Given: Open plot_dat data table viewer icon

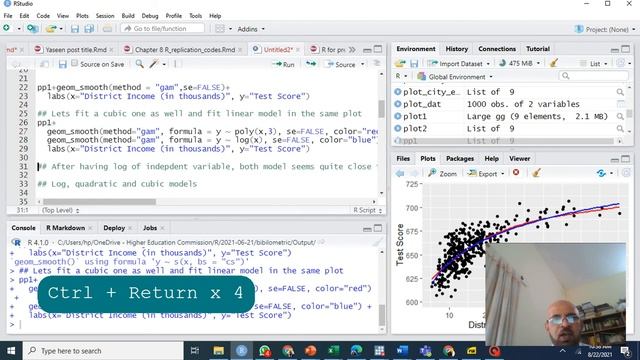Looking at the screenshot, I should (620, 104).
